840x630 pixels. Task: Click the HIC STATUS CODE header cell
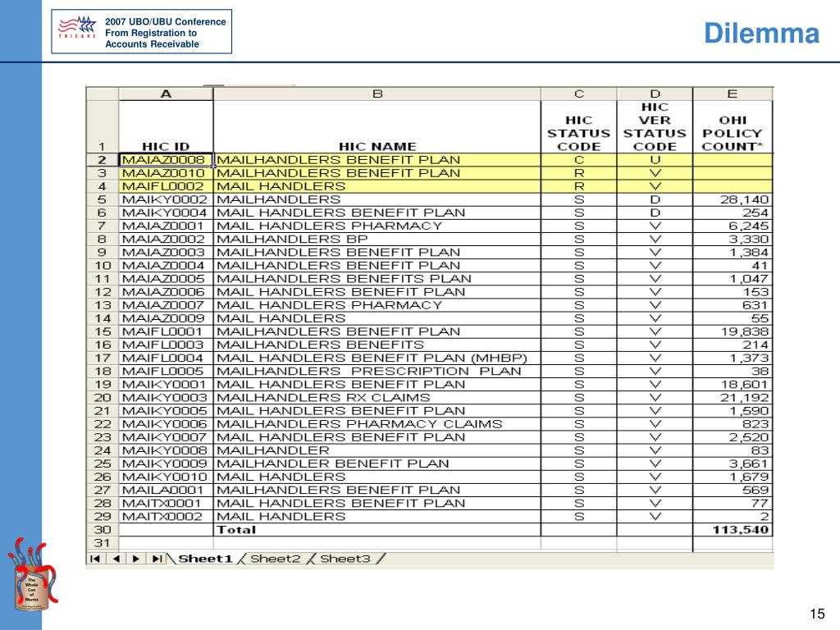pos(578,127)
